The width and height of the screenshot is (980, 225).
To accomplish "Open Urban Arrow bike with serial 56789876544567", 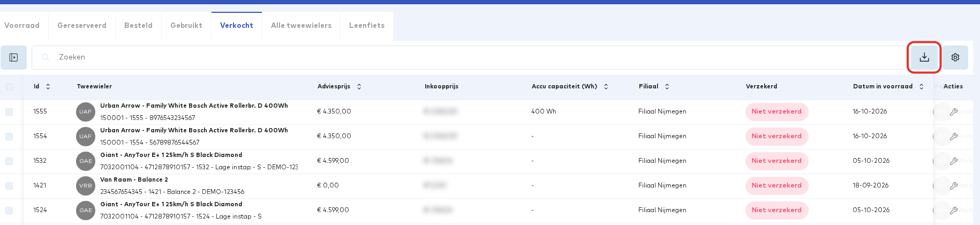I will coord(194,131).
